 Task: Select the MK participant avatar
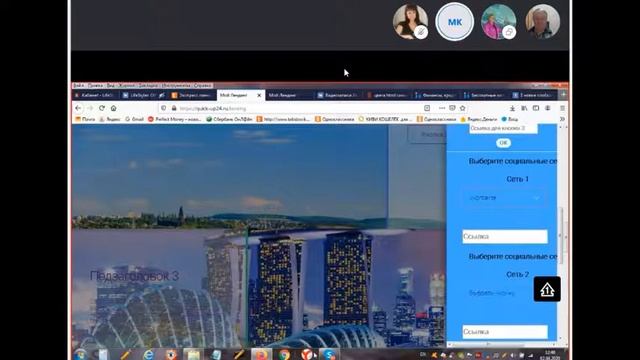click(455, 22)
